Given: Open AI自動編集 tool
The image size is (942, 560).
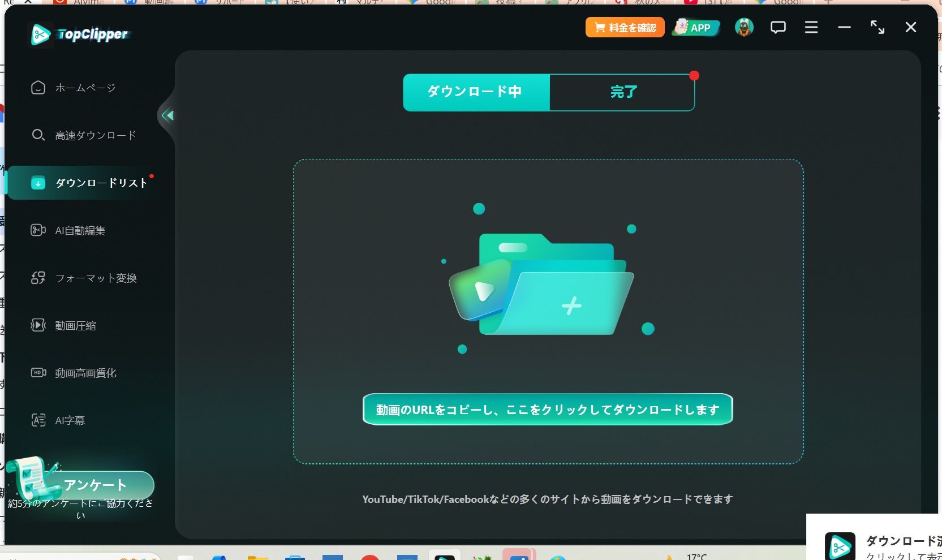Looking at the screenshot, I should point(80,230).
